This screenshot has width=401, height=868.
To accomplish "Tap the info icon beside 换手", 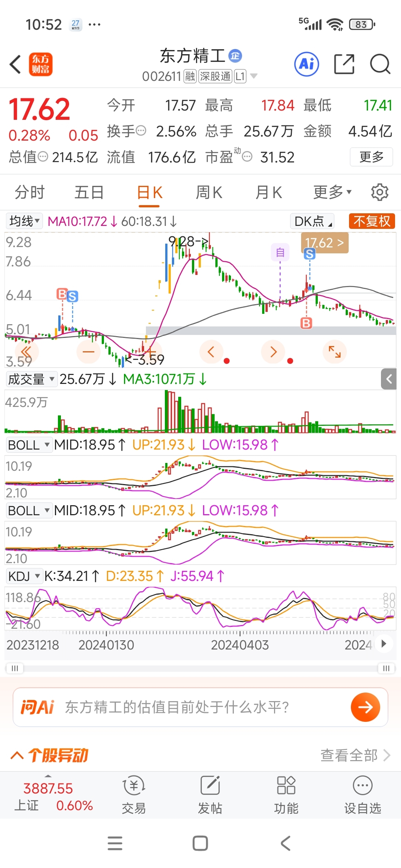I will coord(141,131).
